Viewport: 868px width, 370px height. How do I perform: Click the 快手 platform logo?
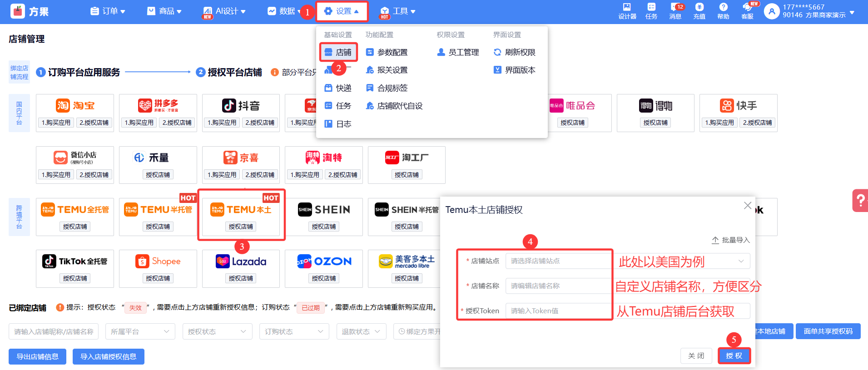coord(738,105)
